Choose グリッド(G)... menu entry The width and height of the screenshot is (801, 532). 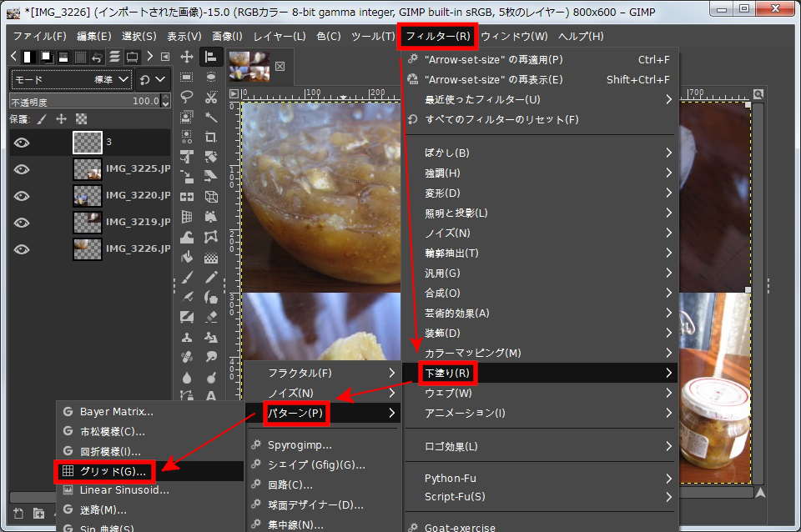click(x=150, y=471)
